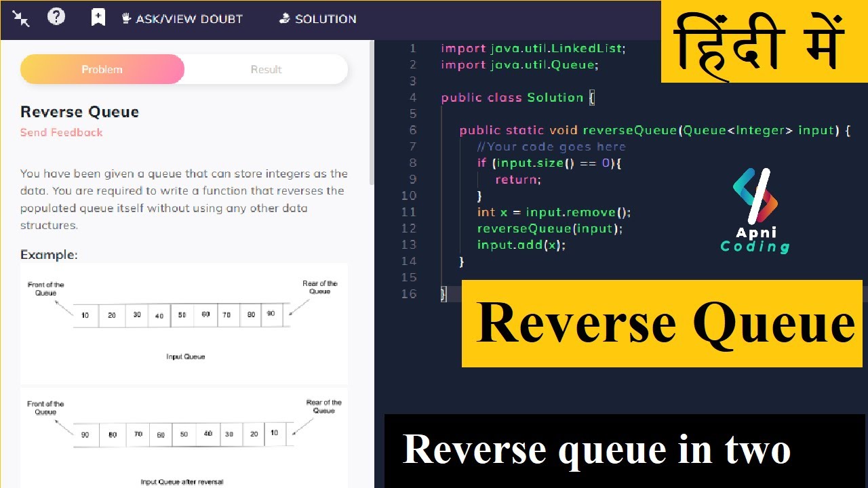This screenshot has width=868, height=488.
Task: Click the problem panel vertical scrollbar
Action: (371, 113)
